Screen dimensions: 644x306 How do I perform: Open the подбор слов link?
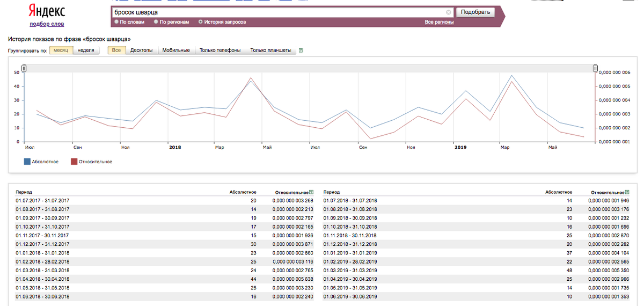click(x=47, y=24)
